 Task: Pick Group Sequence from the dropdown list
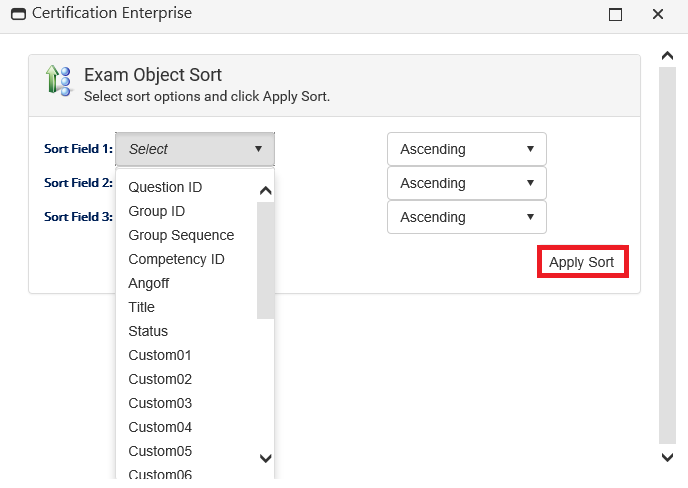coord(181,235)
